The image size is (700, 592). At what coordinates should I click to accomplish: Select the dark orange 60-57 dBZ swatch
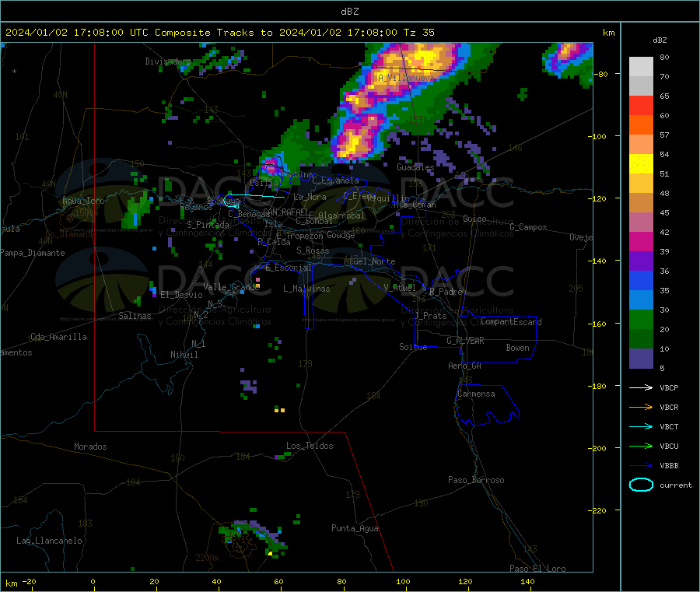pyautogui.click(x=641, y=125)
